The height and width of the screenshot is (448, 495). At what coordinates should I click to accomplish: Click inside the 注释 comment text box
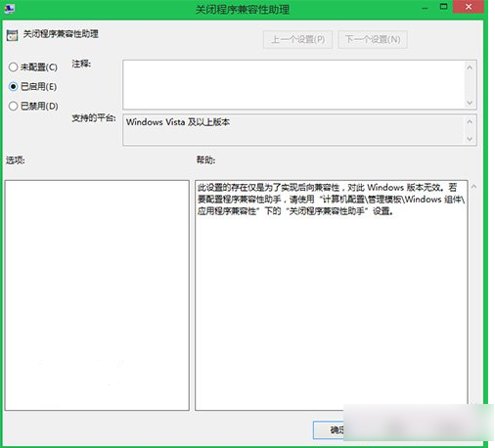293,85
